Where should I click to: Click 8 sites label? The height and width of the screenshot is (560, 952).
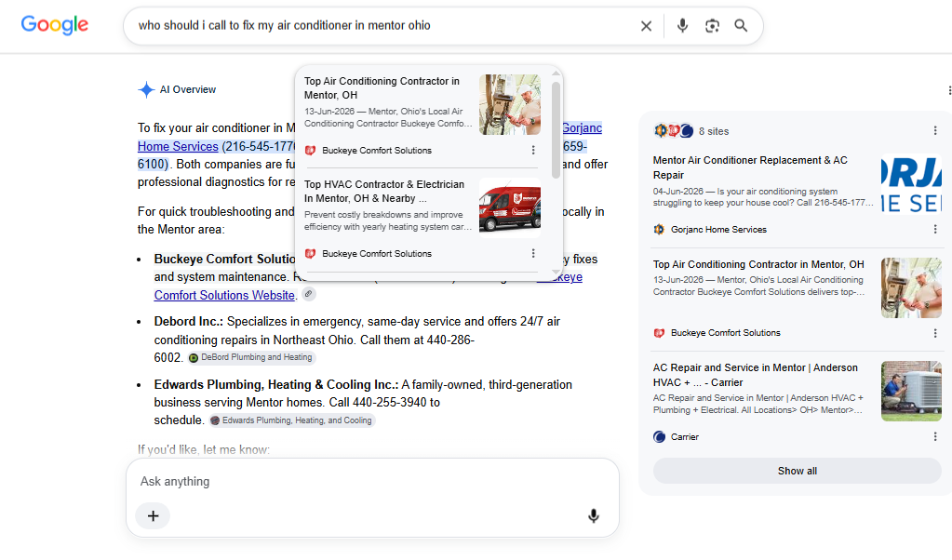pyautogui.click(x=714, y=131)
